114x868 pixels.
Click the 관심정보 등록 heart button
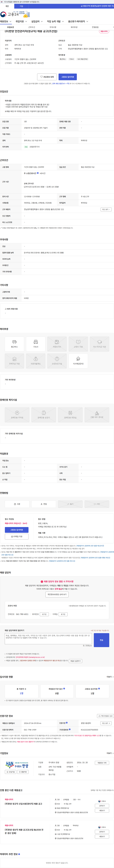click(x=47, y=77)
